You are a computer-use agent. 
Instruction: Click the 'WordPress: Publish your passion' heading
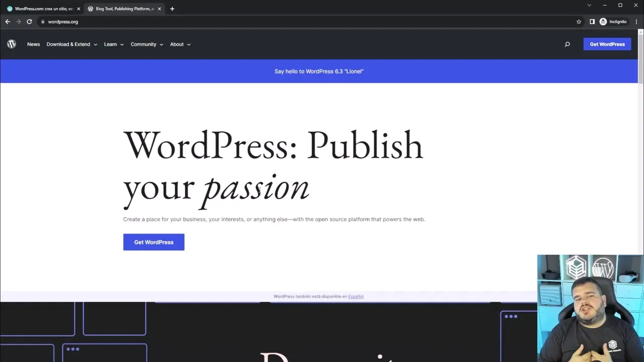tap(273, 168)
